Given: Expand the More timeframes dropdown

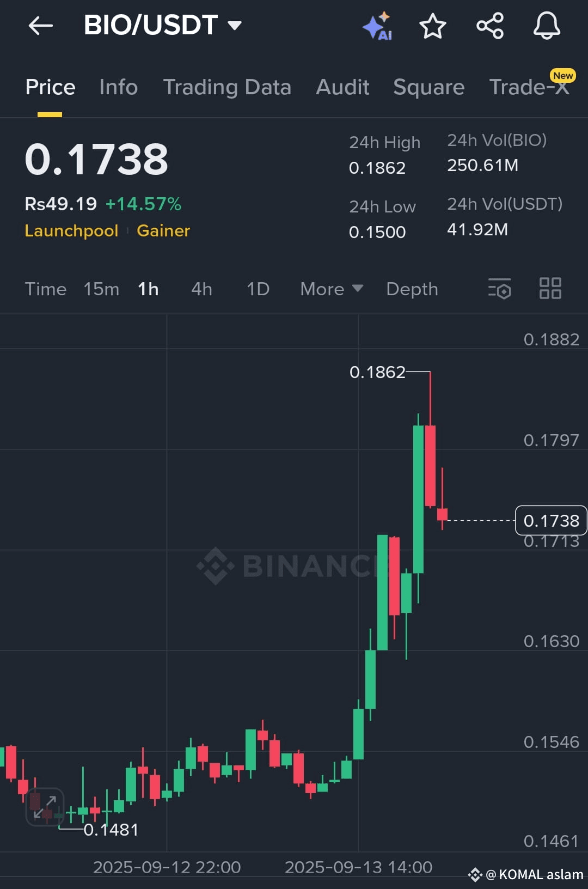Looking at the screenshot, I should tap(332, 289).
